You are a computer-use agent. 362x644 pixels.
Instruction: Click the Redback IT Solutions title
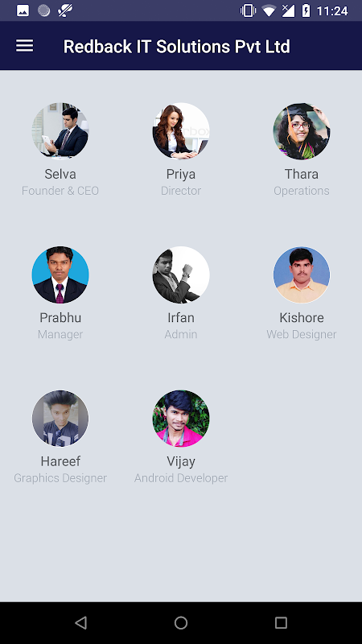176,47
